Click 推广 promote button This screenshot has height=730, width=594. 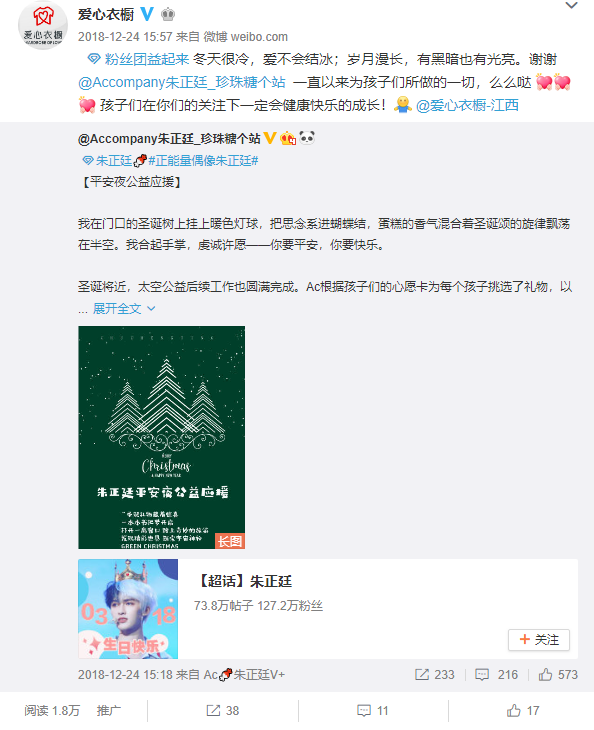point(108,710)
